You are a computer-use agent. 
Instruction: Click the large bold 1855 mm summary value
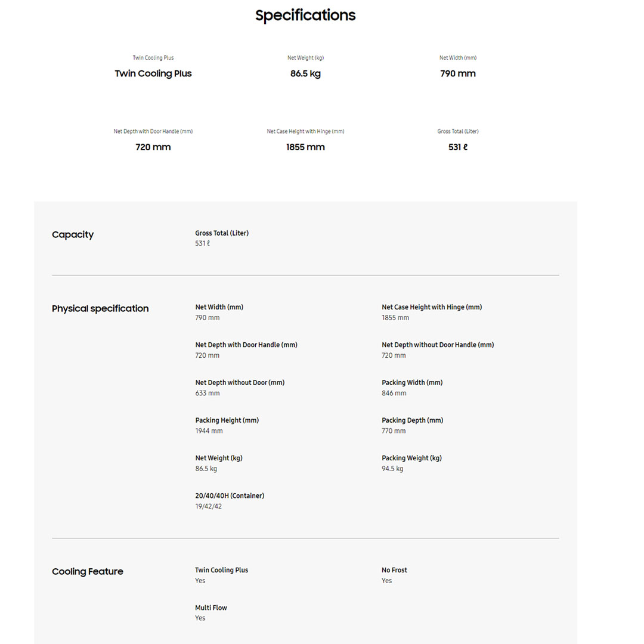305,147
